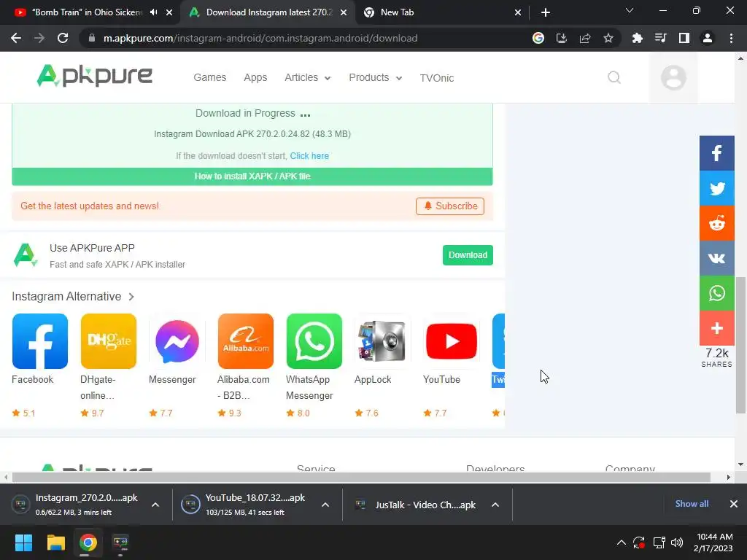This screenshot has width=747, height=560.
Task: Open YouTube app in alternatives
Action: coord(451,341)
